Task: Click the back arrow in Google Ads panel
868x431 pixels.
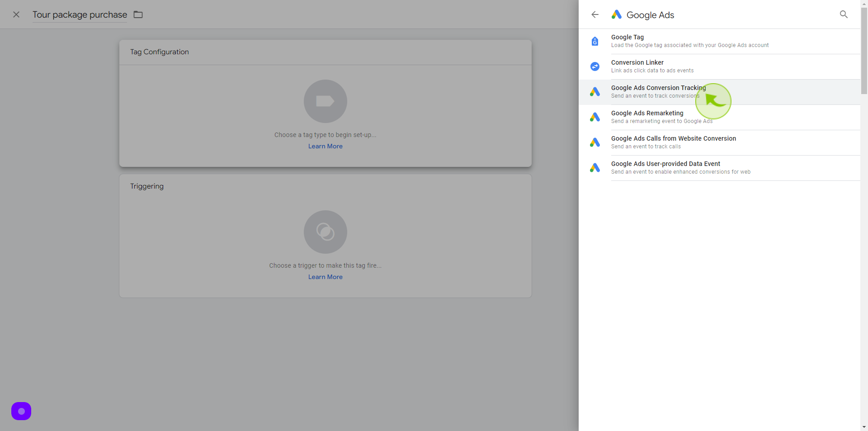Action: (595, 14)
